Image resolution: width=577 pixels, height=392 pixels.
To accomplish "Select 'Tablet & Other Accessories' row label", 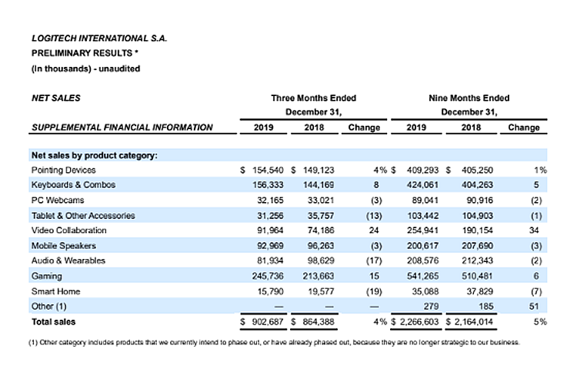I will tap(83, 216).
